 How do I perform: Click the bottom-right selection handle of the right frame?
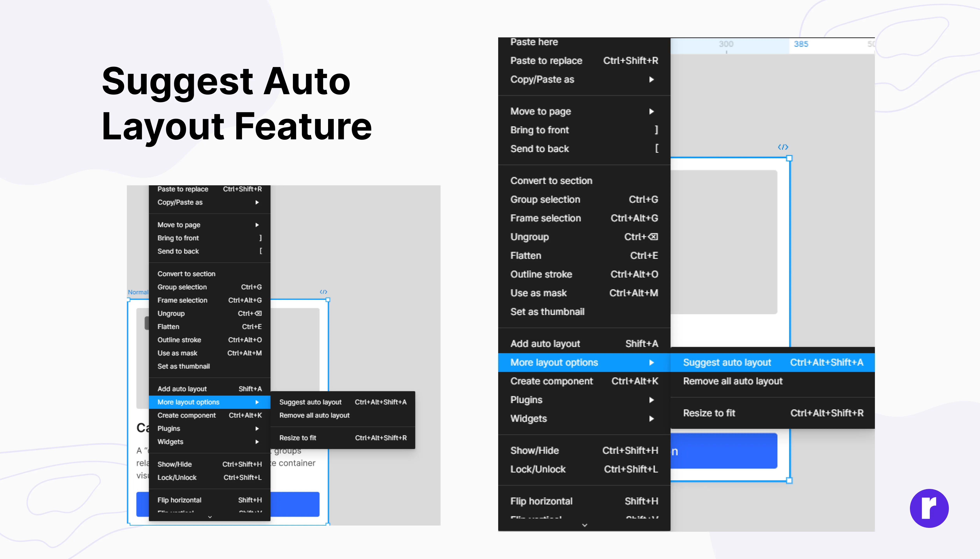click(x=789, y=480)
